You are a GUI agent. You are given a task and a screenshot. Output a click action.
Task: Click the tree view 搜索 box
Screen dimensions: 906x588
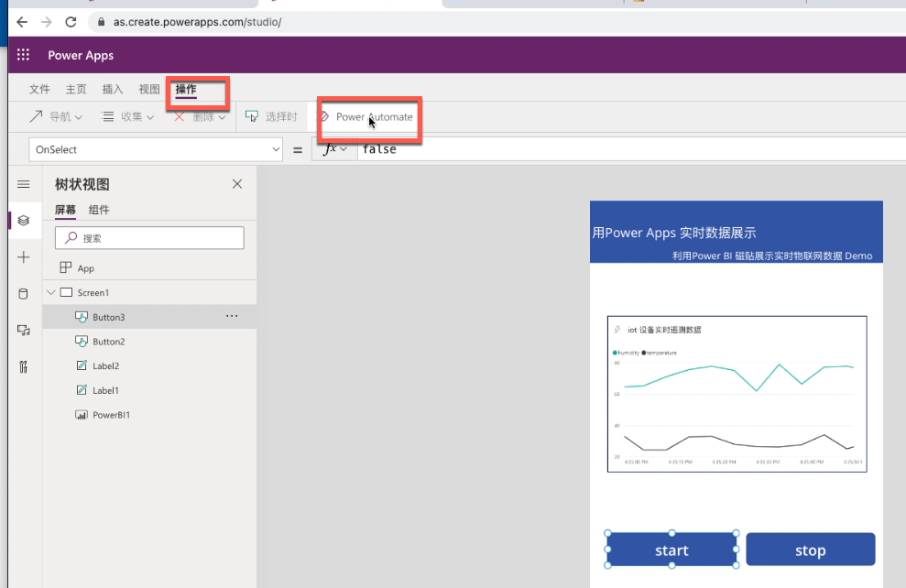coord(149,238)
